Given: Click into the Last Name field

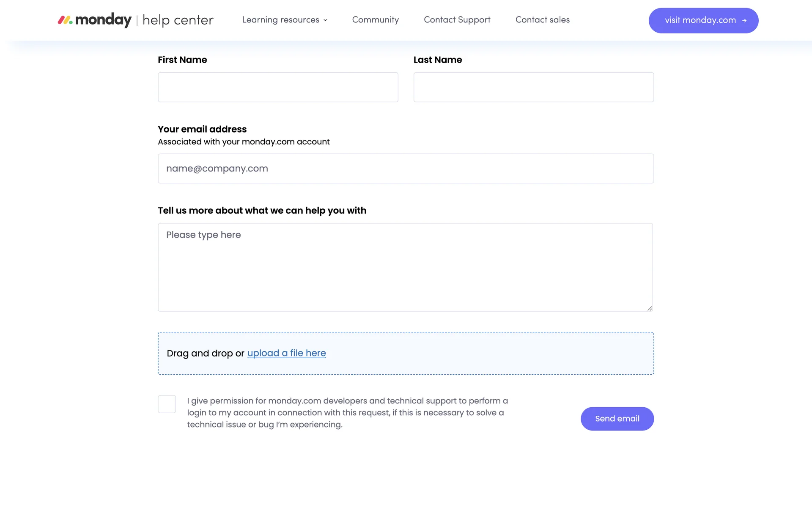Looking at the screenshot, I should coord(533,87).
